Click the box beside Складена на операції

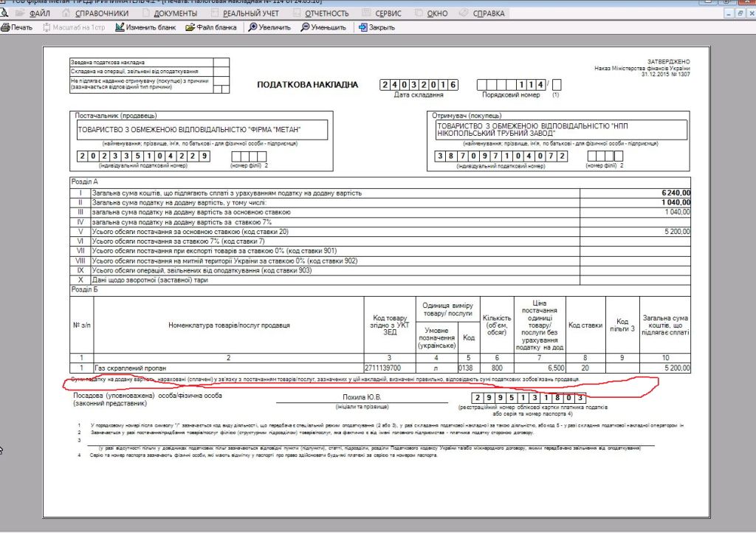coord(221,72)
